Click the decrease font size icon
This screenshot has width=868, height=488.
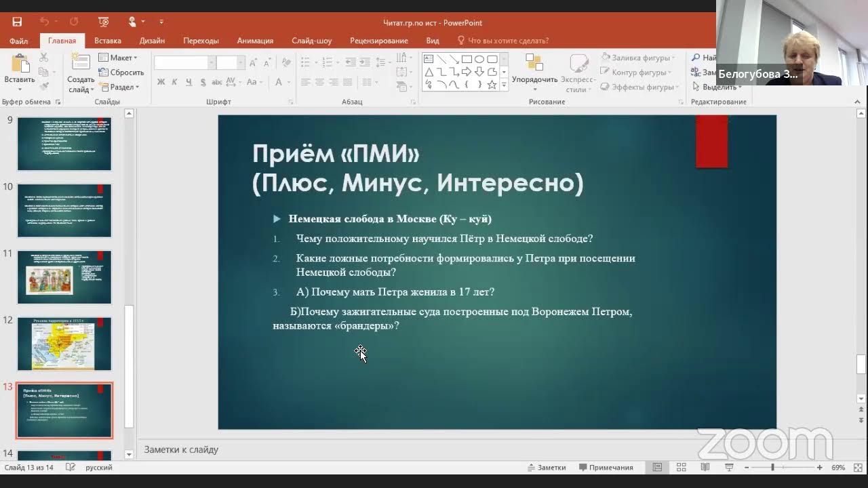[267, 62]
